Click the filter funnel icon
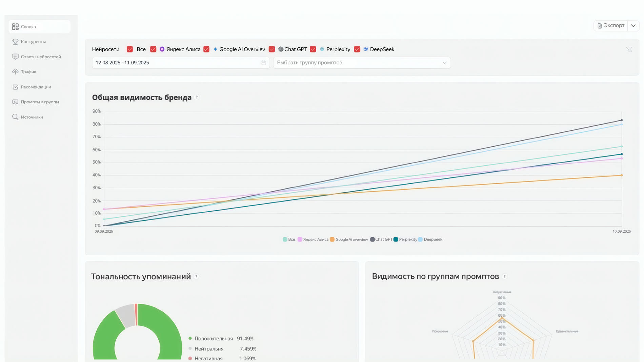The height and width of the screenshot is (362, 644). pos(629,49)
